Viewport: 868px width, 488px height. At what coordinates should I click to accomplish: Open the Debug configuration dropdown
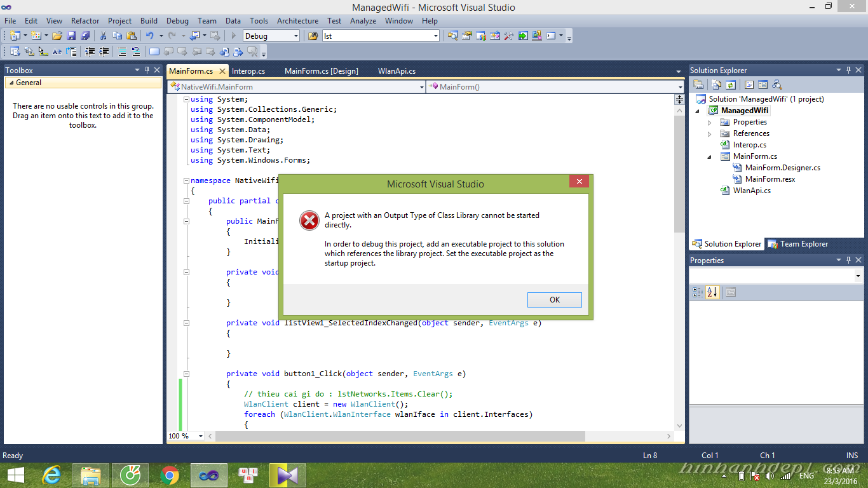click(295, 36)
